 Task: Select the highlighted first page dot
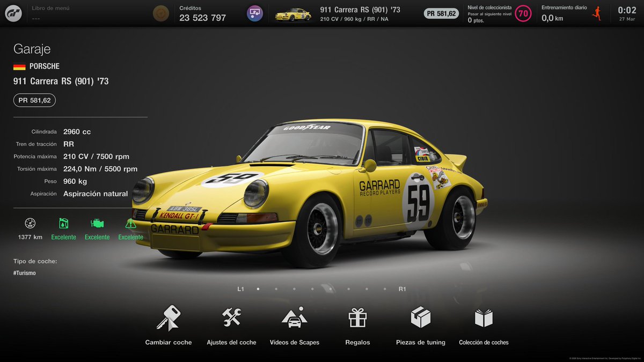[x=258, y=289]
